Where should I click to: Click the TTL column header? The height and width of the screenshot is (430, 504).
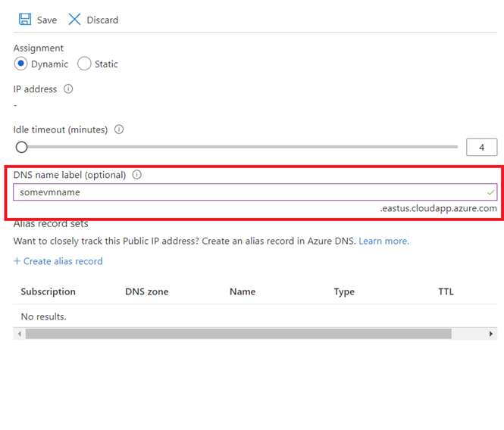click(x=446, y=291)
